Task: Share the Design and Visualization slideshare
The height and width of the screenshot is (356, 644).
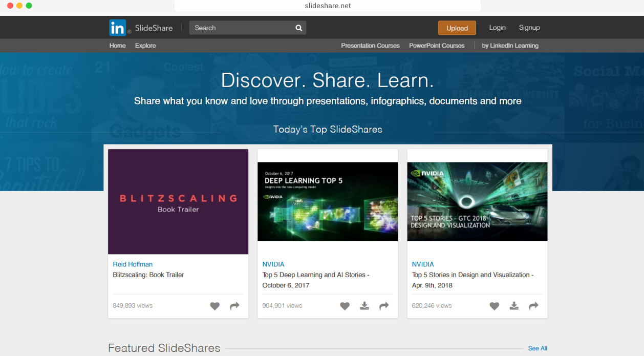Action: (533, 306)
